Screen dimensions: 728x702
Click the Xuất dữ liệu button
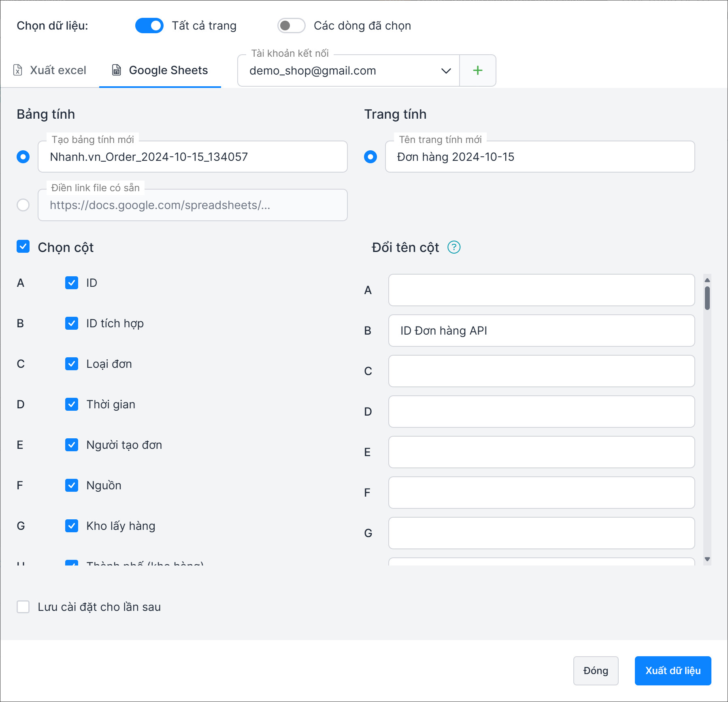[673, 671]
